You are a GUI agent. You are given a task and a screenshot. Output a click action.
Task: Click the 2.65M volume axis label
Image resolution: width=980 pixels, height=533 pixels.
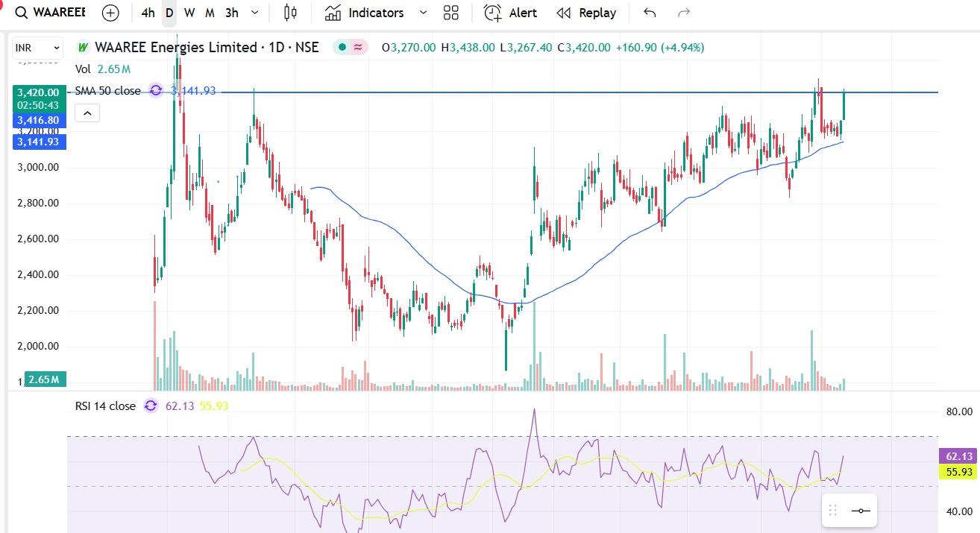(44, 379)
